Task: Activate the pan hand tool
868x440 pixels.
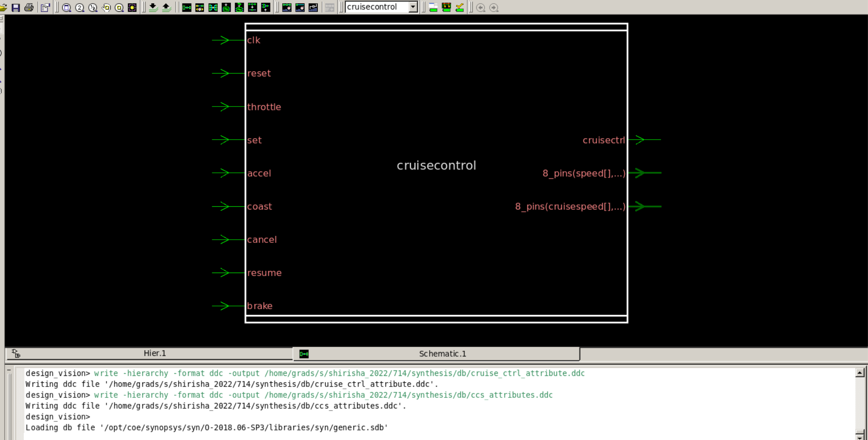Action: tap(106, 7)
